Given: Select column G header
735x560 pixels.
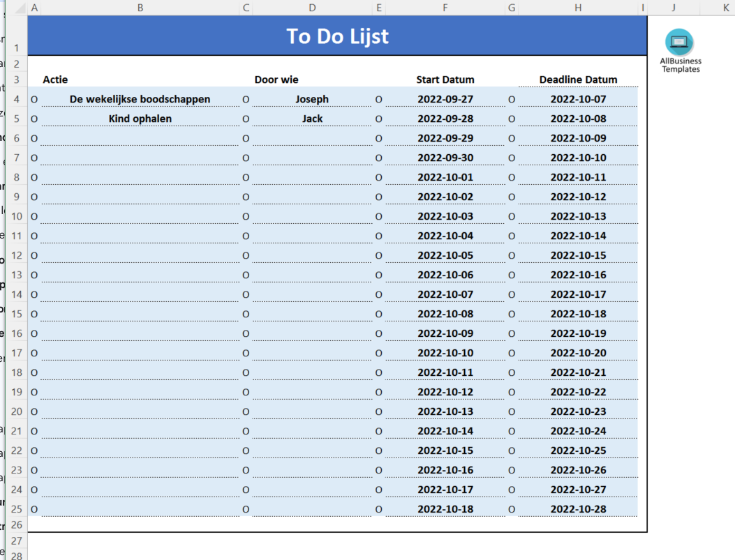Looking at the screenshot, I should [512, 8].
